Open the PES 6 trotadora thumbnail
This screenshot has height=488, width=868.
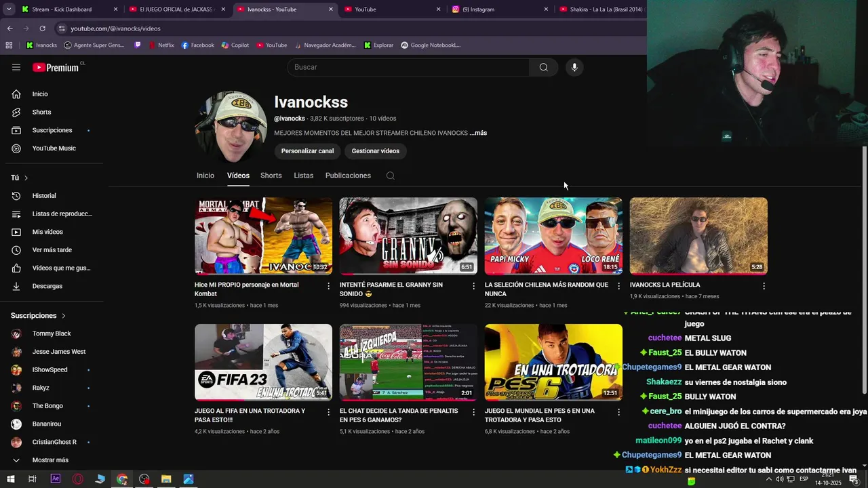coord(553,362)
